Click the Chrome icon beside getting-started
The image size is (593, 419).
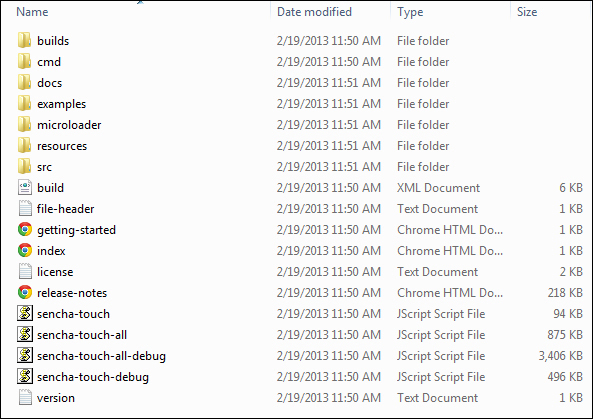(x=25, y=230)
